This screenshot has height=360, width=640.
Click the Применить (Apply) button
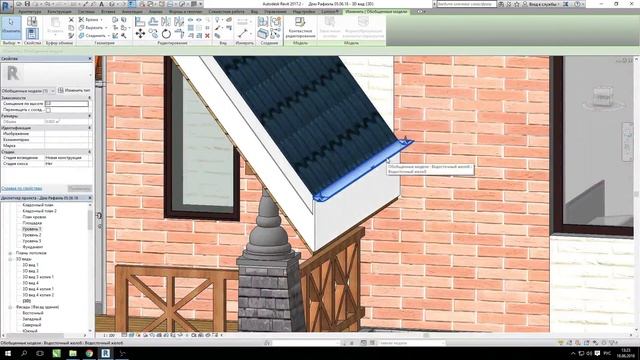(80, 189)
